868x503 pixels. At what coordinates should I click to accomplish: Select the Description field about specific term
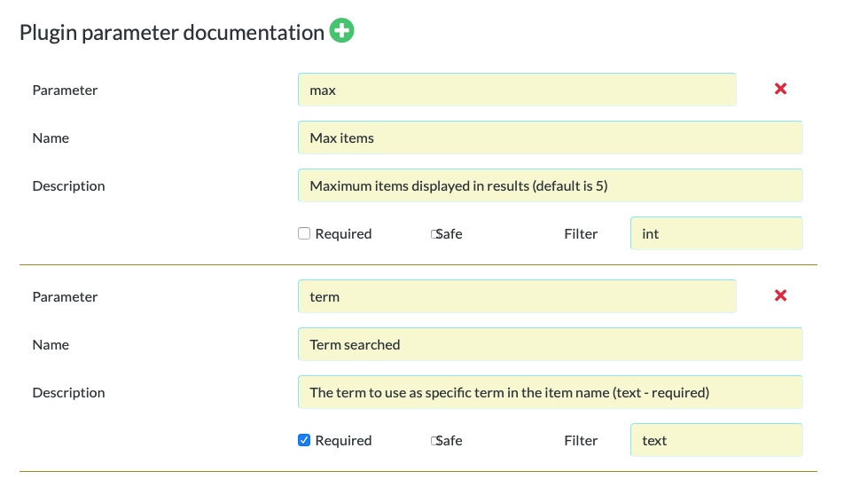(x=551, y=391)
